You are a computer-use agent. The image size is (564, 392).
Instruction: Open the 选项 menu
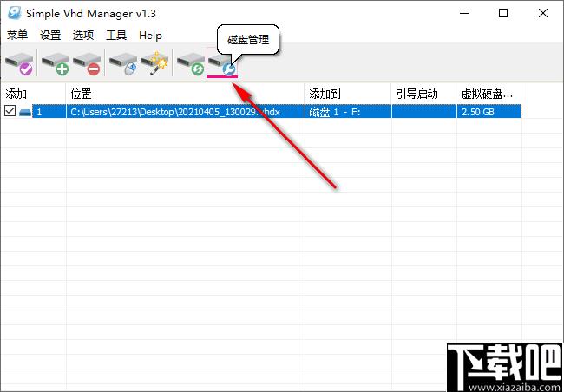83,35
